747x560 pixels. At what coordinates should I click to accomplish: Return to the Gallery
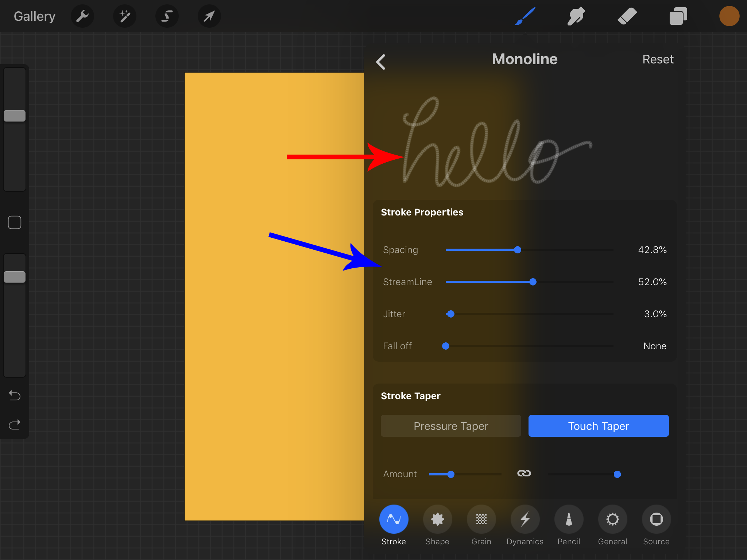pyautogui.click(x=35, y=16)
